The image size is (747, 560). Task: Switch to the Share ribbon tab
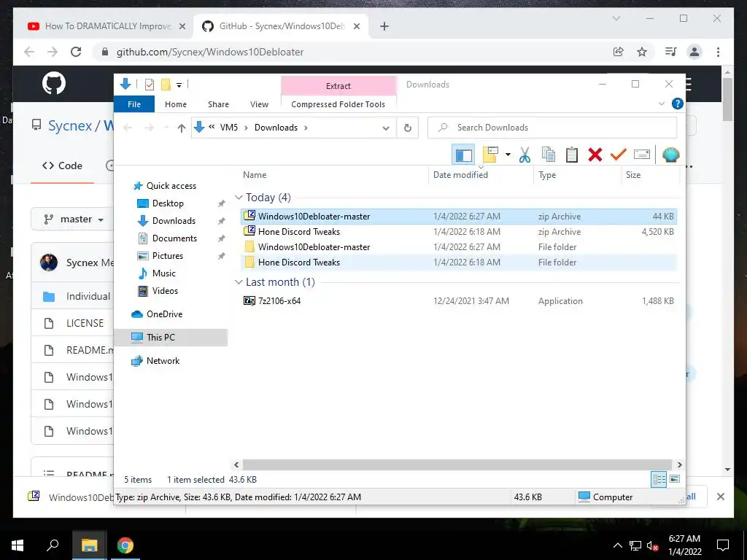[218, 104]
